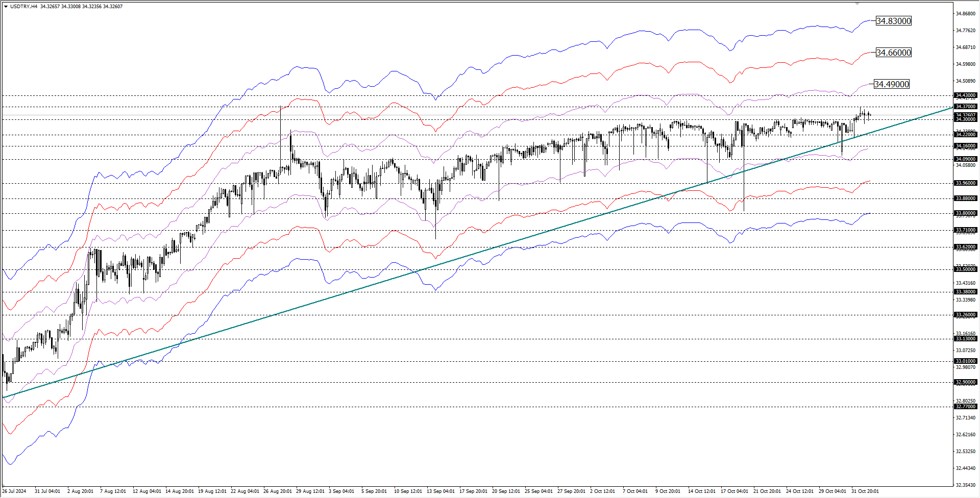
Task: Click the 33.80000 level tag on price axis
Action: pos(966,213)
